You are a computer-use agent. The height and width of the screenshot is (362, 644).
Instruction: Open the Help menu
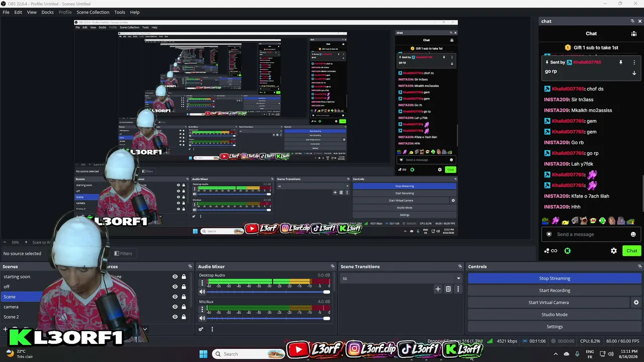click(x=135, y=12)
